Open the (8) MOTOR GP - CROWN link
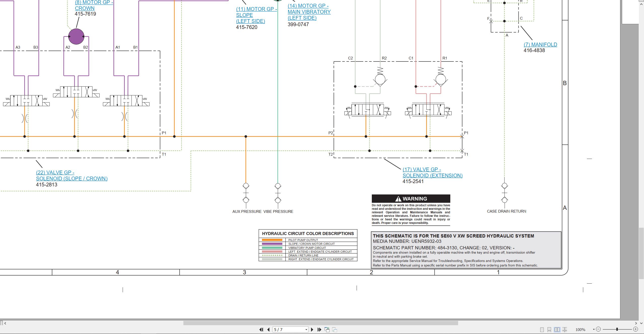The width and height of the screenshot is (644, 334). tap(94, 5)
